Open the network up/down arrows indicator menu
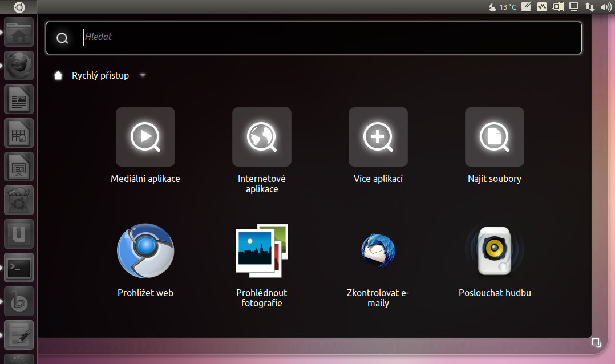 [x=590, y=7]
